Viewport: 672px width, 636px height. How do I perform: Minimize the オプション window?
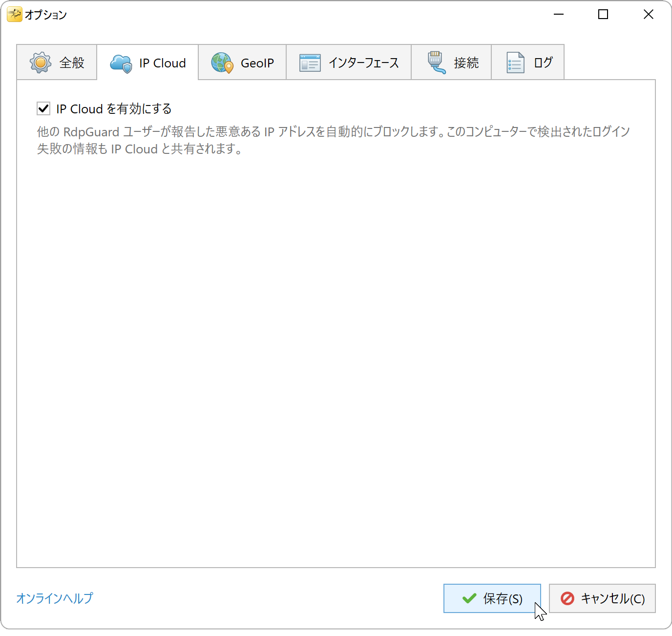pos(559,15)
